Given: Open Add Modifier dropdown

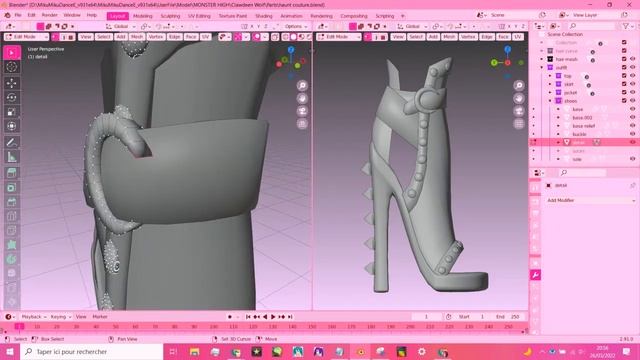Looking at the screenshot, I should click(591, 200).
